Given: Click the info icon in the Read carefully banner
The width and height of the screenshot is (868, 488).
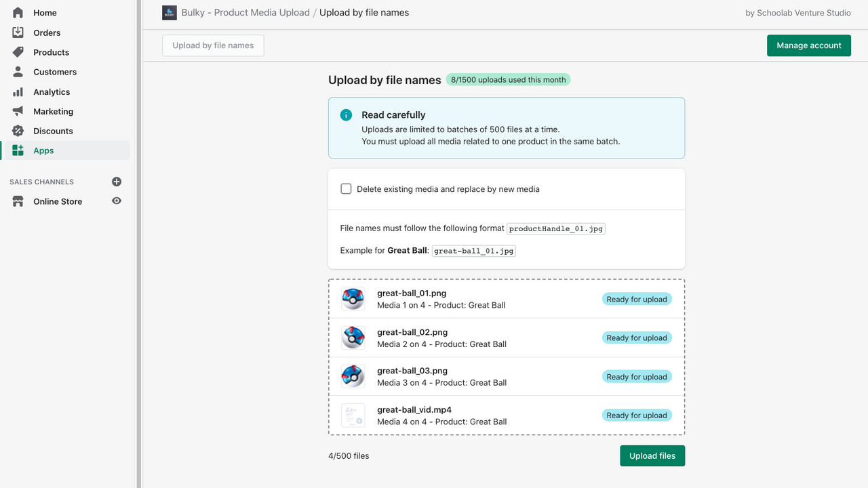Looking at the screenshot, I should click(346, 115).
